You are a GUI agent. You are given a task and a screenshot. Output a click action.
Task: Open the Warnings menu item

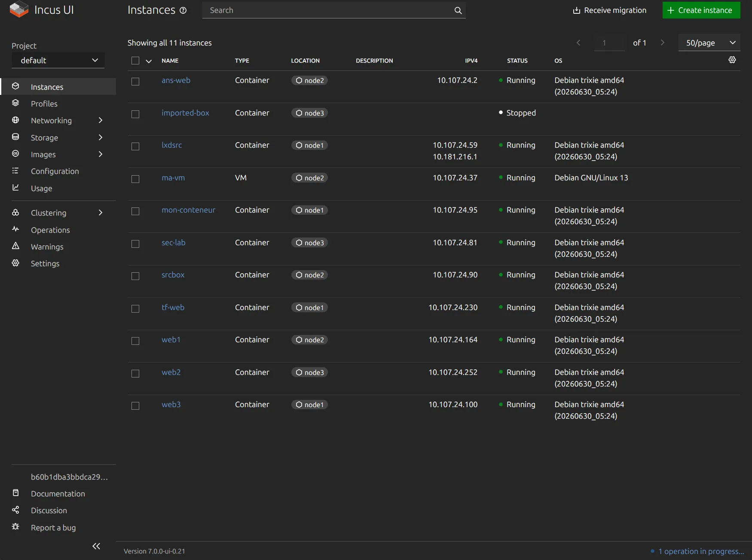(x=58, y=247)
